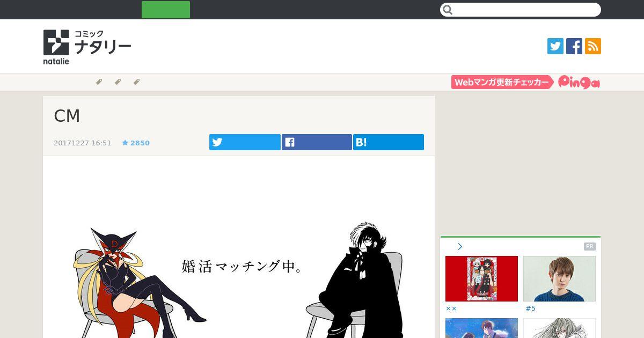Open the orange RSS feed icon
Image resolution: width=644 pixels, height=338 pixels.
click(x=593, y=46)
